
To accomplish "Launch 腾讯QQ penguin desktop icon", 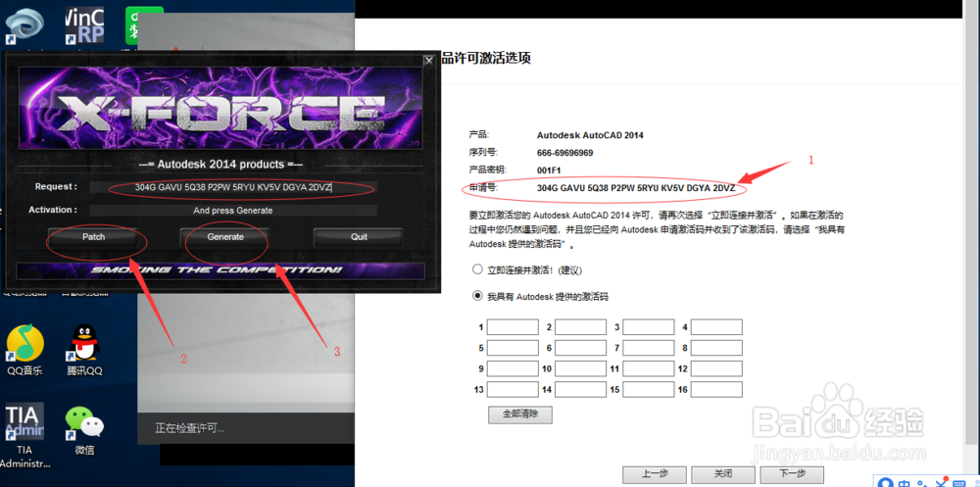I will (x=84, y=350).
